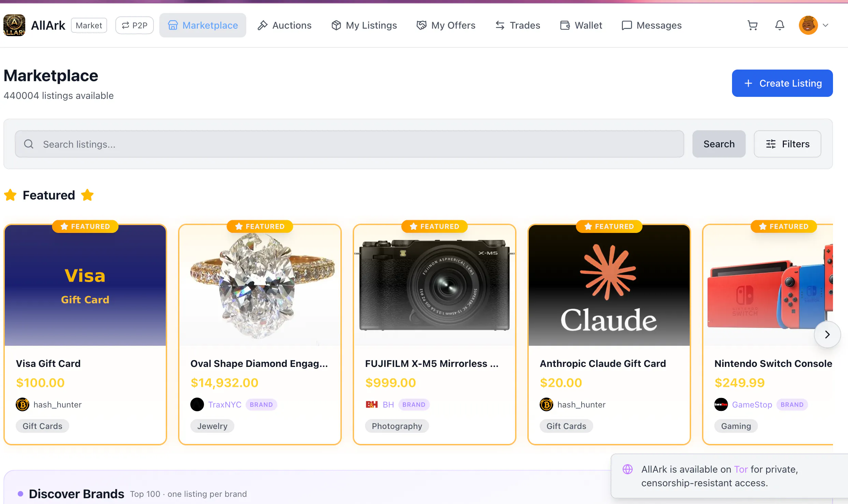Show next featured listings with arrow
848x504 pixels.
click(x=827, y=335)
